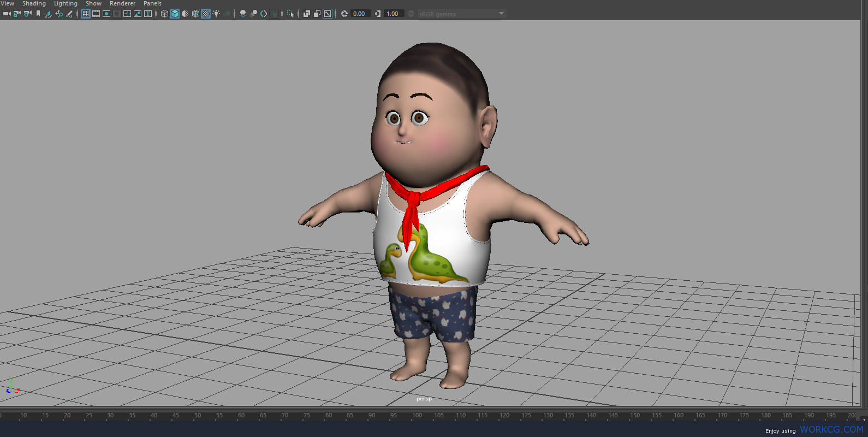This screenshot has width=868, height=437.
Task: Click the Depth of Field icon
Action: coord(274,14)
